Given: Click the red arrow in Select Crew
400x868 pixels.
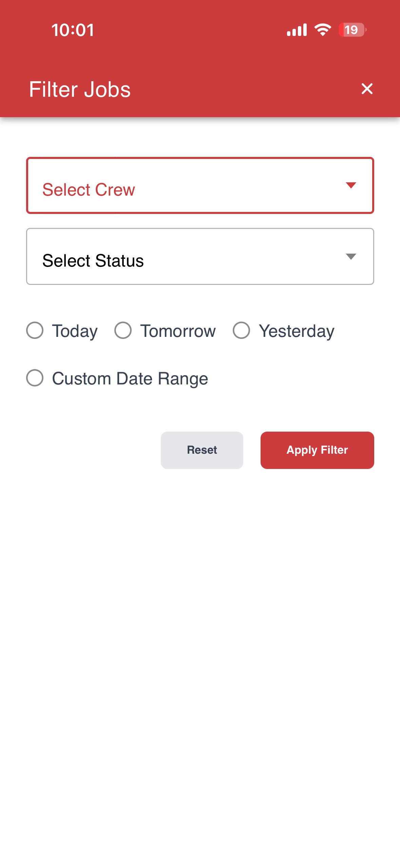Looking at the screenshot, I should point(351,185).
